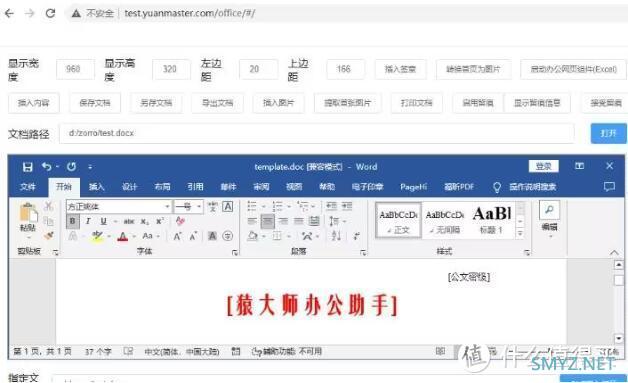628x383 pixels.
Task: Toggle Italic formatting
Action: [88, 221]
